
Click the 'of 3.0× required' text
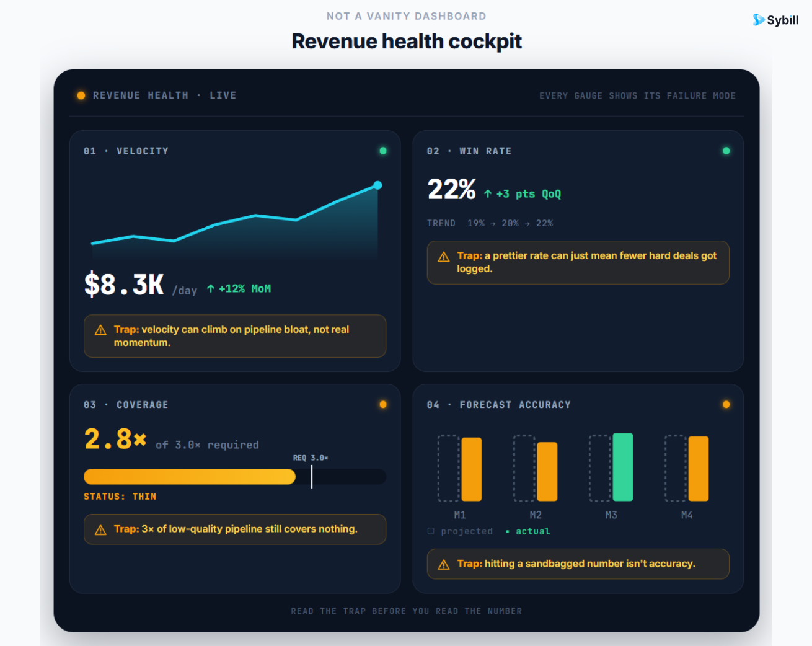207,445
